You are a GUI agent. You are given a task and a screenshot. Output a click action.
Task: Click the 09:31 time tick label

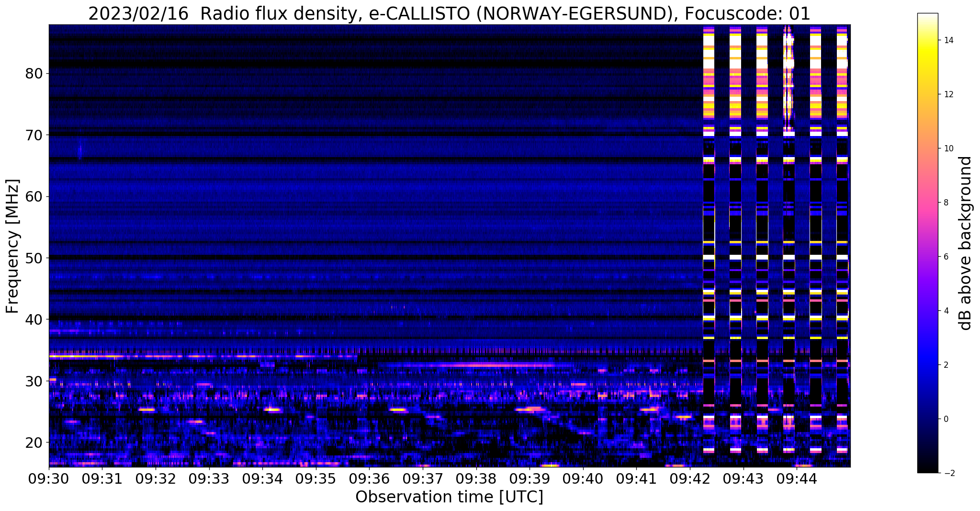(102, 479)
